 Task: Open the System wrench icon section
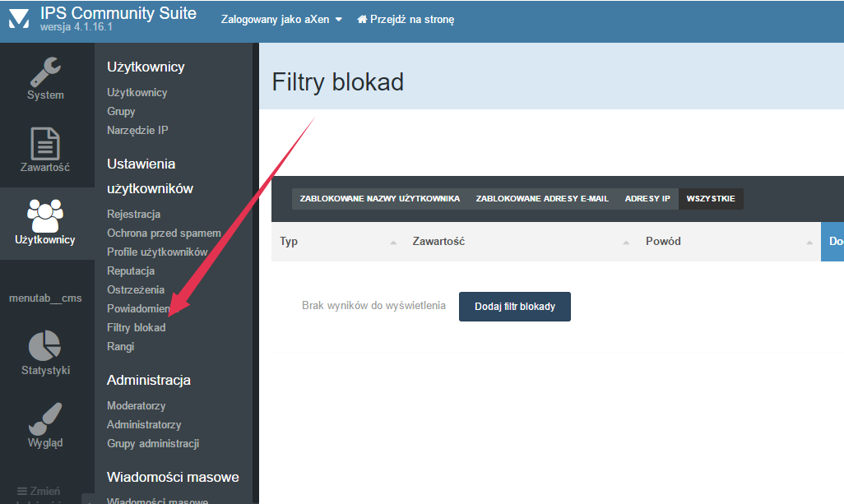coord(45,72)
